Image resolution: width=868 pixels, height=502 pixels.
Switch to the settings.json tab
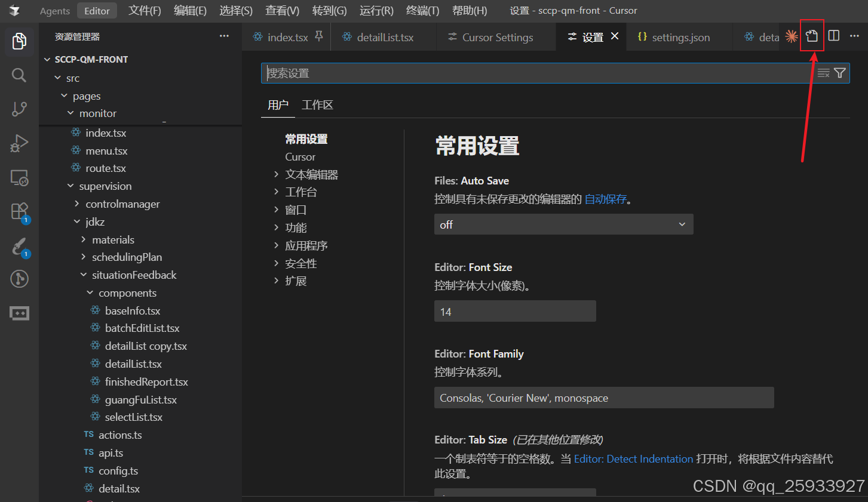[x=680, y=37]
